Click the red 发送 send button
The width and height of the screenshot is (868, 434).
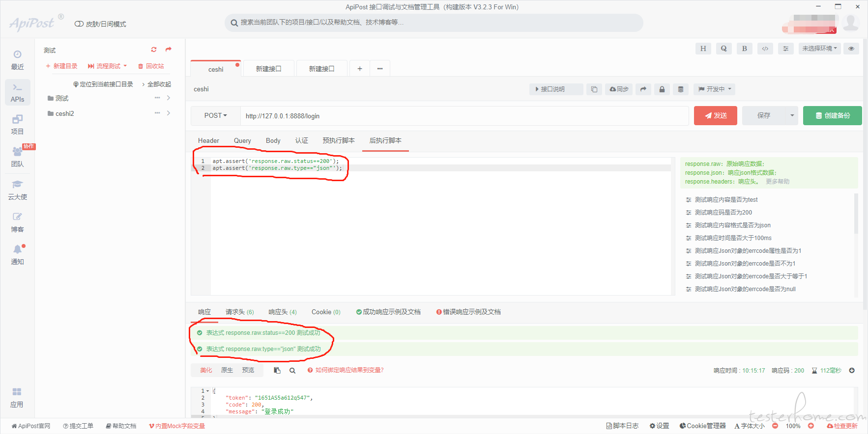pos(716,116)
